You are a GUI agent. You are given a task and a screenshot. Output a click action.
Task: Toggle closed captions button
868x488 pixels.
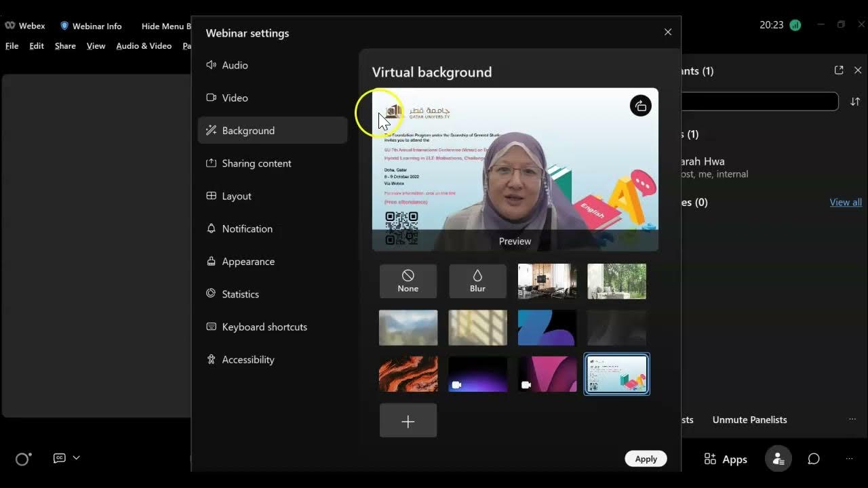60,458
